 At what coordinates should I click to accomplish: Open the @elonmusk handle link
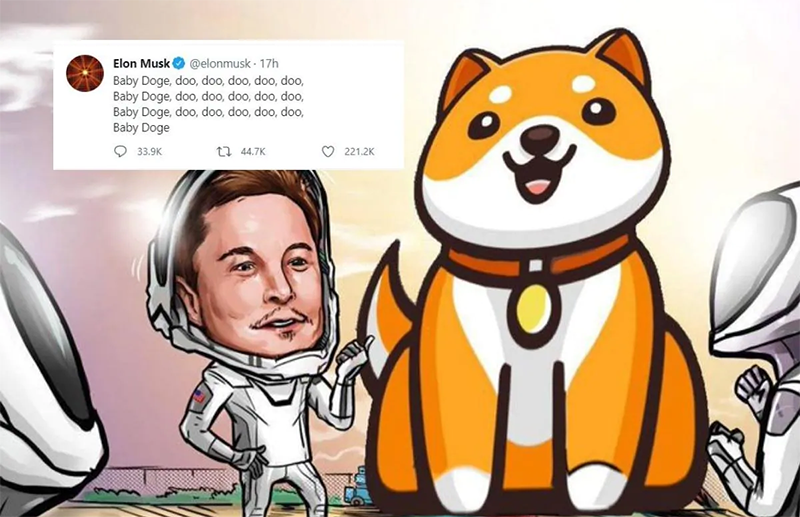pyautogui.click(x=220, y=64)
